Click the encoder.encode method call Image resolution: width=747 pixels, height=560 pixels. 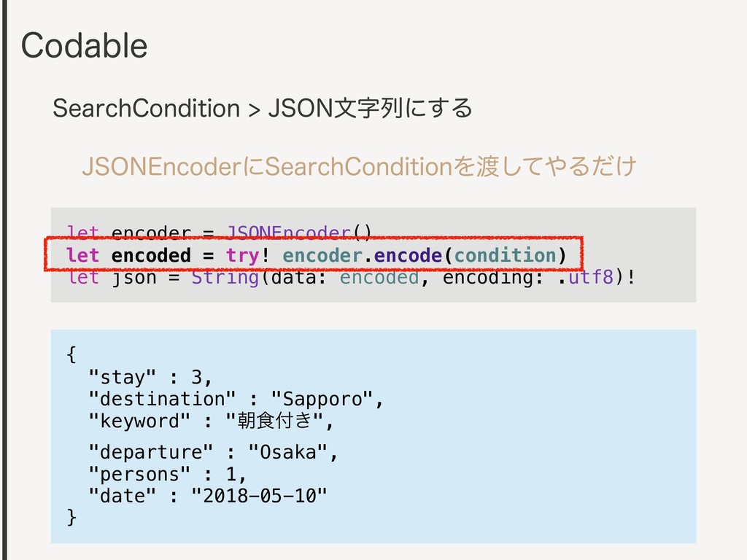(x=362, y=256)
